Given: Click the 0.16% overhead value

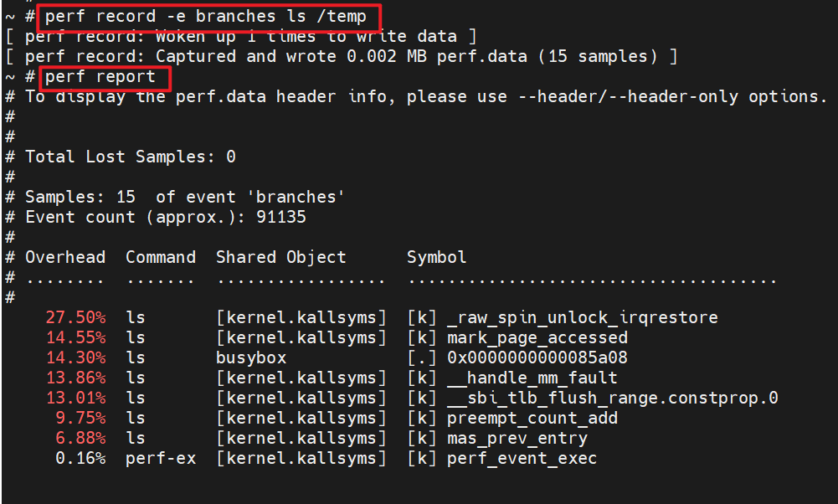Looking at the screenshot, I should tap(80, 459).
